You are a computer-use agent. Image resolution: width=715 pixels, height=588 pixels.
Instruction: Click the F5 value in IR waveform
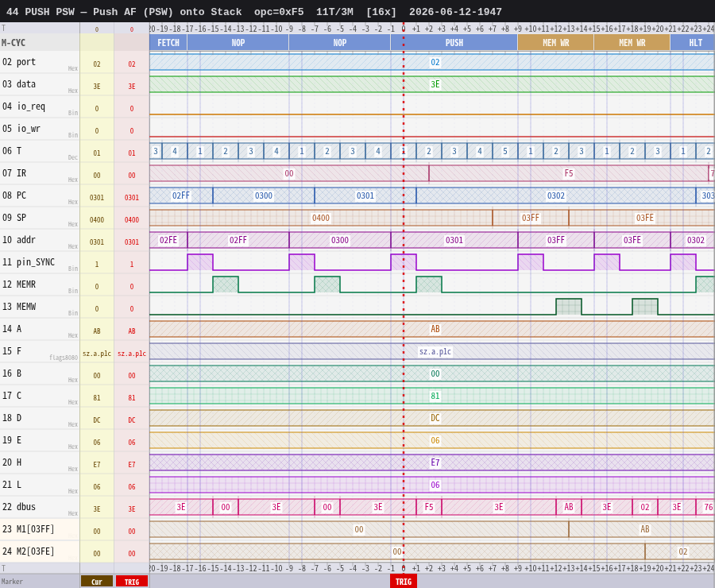(x=569, y=173)
